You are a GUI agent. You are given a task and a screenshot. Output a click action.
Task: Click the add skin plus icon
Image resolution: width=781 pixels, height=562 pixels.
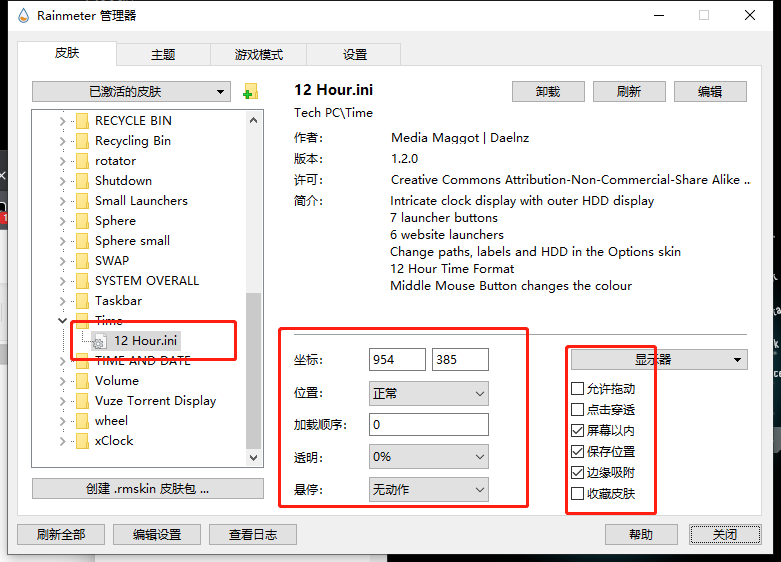(250, 92)
